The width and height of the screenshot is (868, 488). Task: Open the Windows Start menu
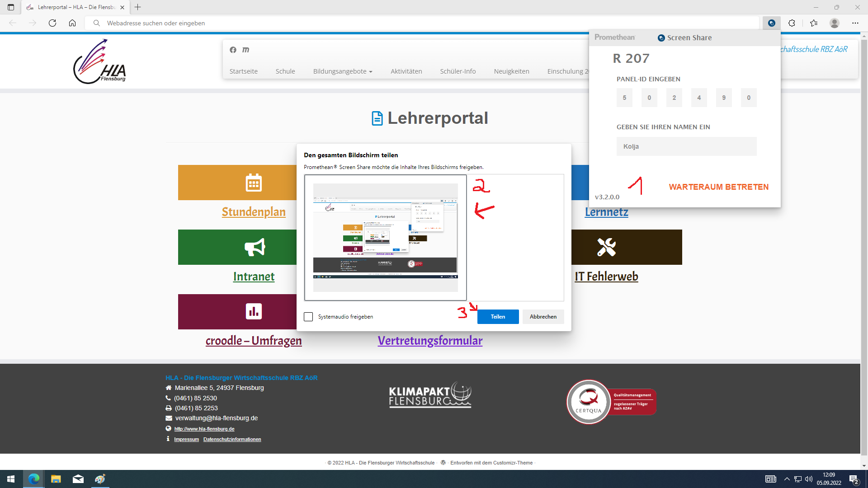(11, 479)
